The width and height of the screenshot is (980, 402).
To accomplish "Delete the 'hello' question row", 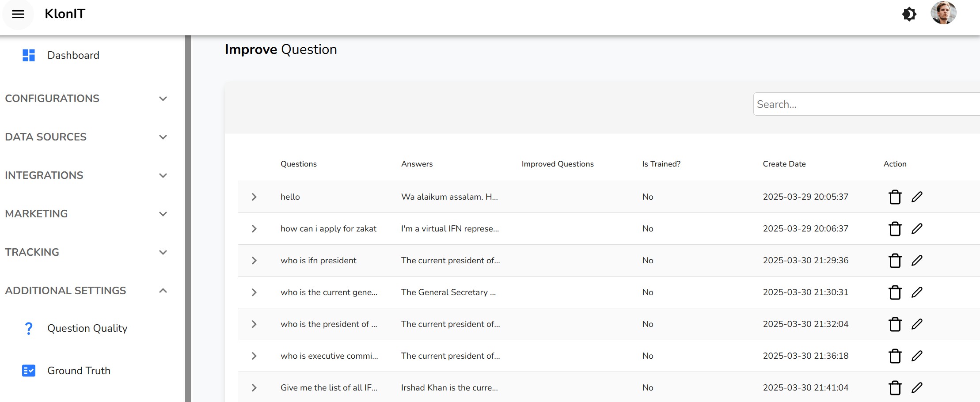I will [895, 197].
